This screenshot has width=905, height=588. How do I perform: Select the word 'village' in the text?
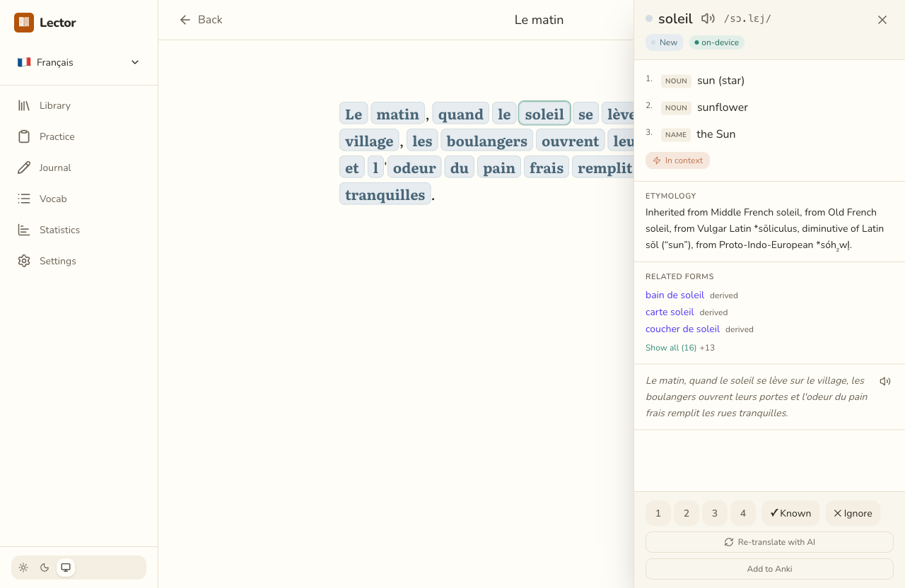click(x=369, y=141)
